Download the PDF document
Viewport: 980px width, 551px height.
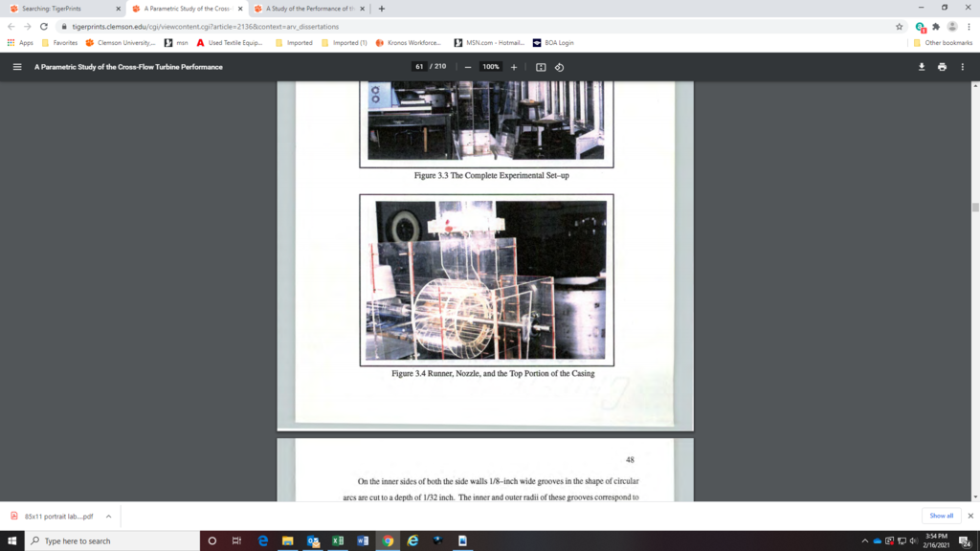(x=921, y=67)
